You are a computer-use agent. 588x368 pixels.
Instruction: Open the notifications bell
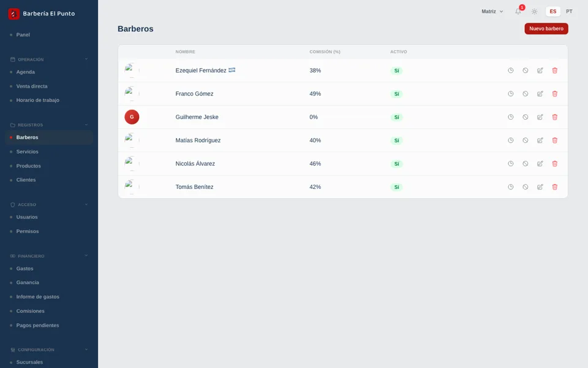coord(518,11)
